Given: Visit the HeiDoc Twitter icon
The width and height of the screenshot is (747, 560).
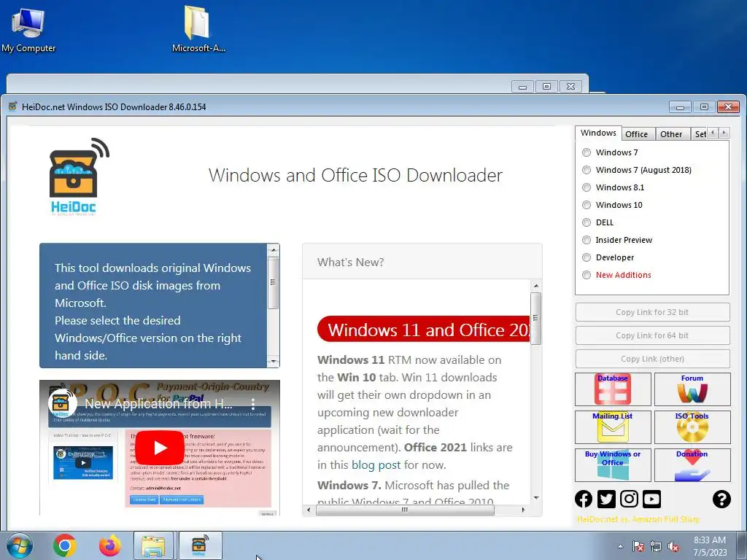Looking at the screenshot, I should 606,499.
